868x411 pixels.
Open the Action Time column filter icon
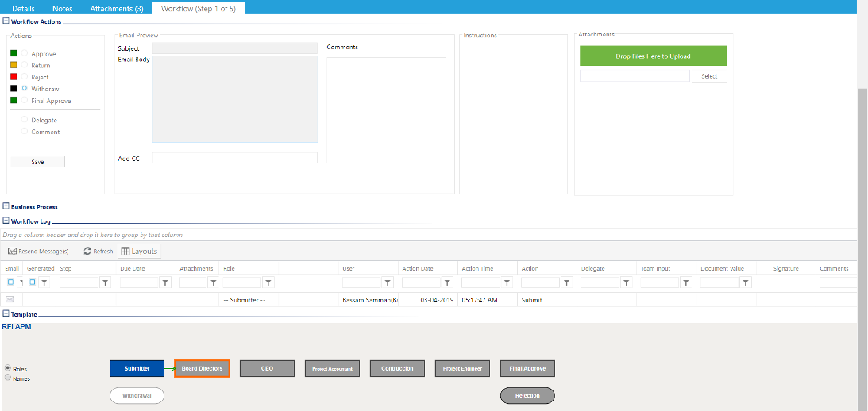coord(507,282)
